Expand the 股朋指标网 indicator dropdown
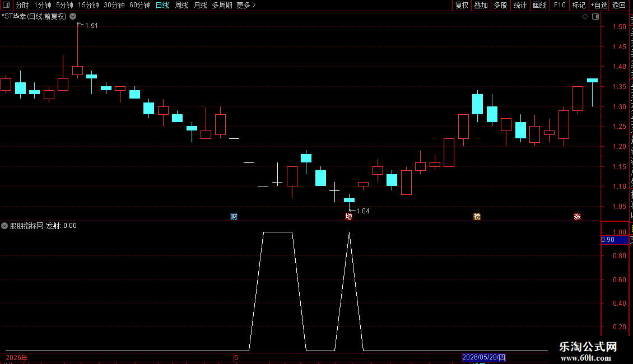 (x=4, y=226)
